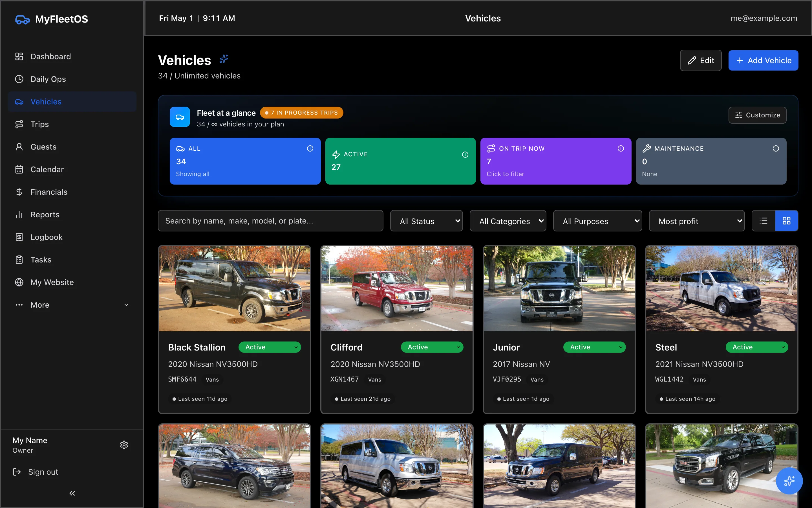This screenshot has height=508, width=812.
Task: Open info icon on MAINTENANCE card
Action: coord(776,148)
